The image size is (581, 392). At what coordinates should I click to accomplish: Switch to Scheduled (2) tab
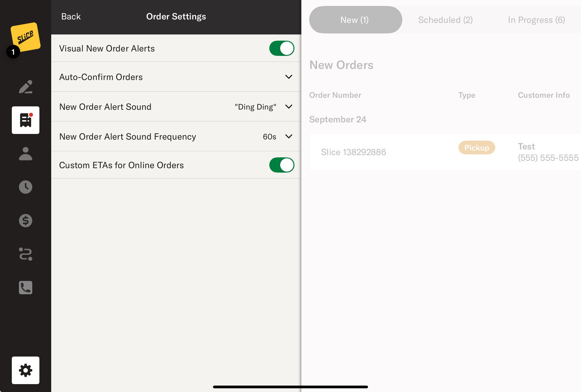[445, 20]
